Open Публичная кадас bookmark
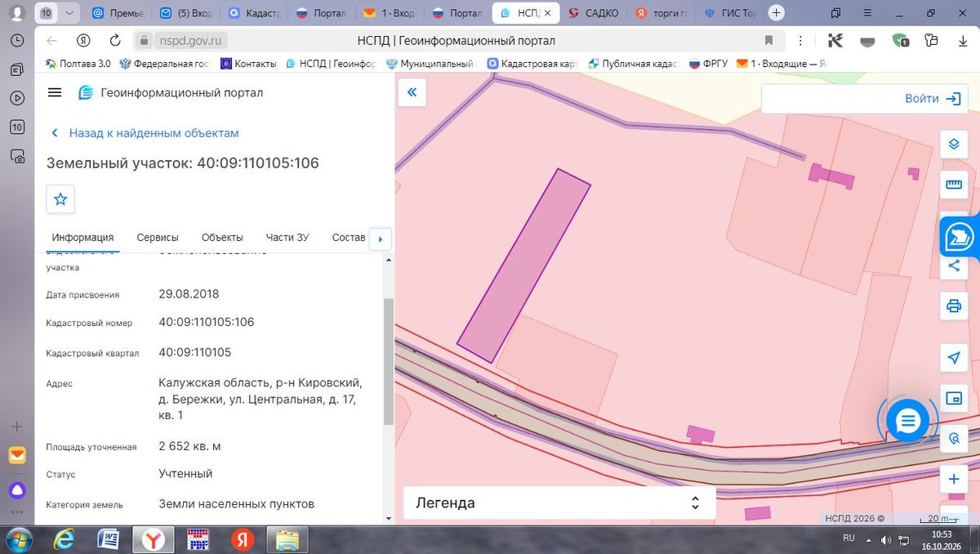 click(632, 64)
